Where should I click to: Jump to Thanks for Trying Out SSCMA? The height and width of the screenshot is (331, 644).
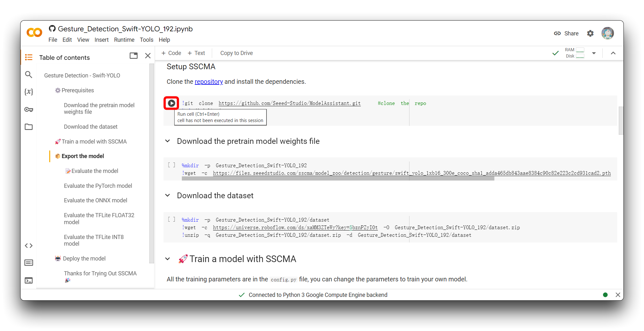coord(100,276)
